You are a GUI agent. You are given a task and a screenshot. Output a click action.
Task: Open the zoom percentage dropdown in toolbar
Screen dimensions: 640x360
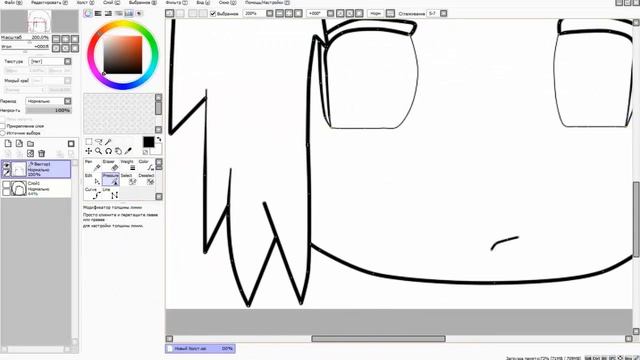(x=270, y=13)
